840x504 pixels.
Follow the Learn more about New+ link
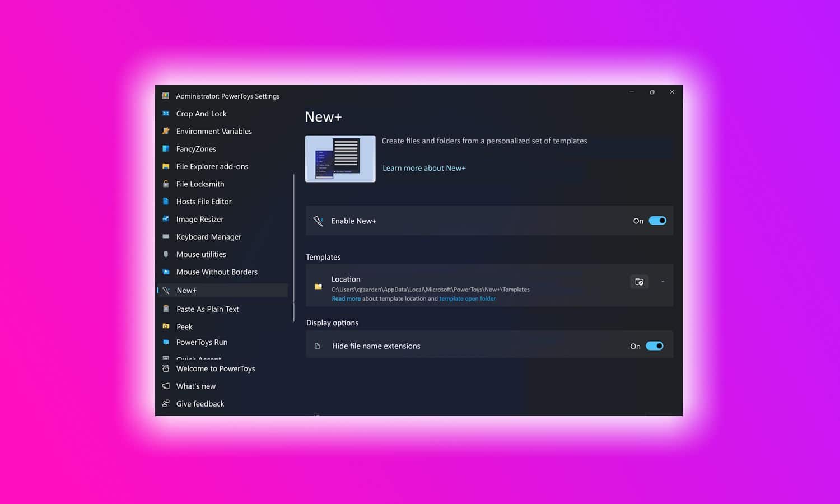point(424,168)
